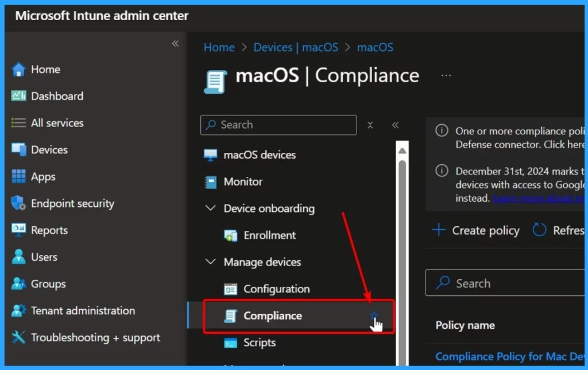Click Home breadcrumb link
Screen dimensions: 588x370
(x=219, y=47)
